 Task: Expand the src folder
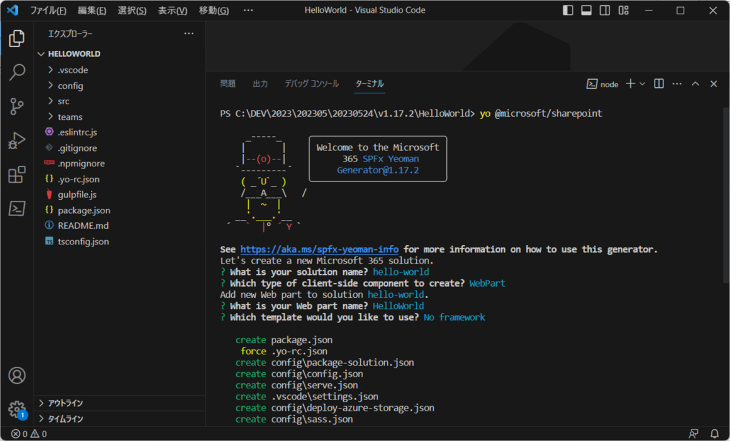[x=120, y=101]
